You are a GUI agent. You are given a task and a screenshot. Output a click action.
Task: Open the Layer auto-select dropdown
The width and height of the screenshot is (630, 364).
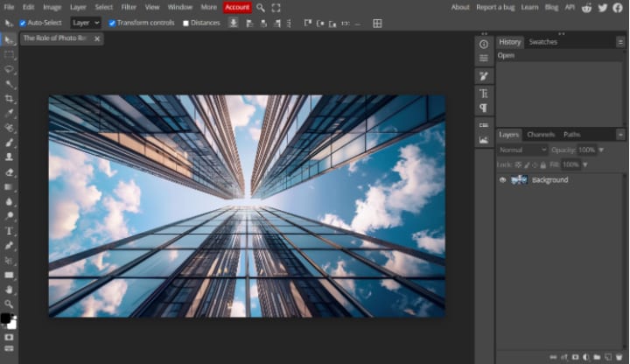pyautogui.click(x=86, y=23)
